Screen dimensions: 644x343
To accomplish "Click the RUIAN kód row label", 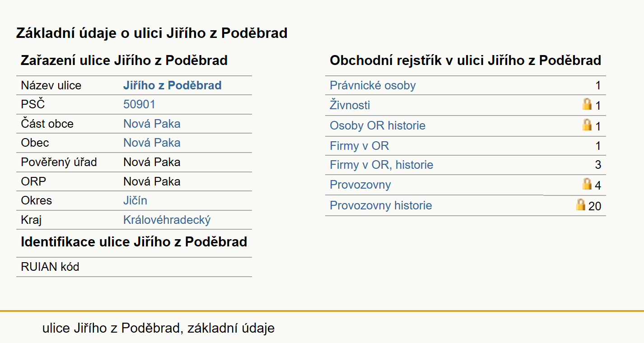I will (x=50, y=267).
